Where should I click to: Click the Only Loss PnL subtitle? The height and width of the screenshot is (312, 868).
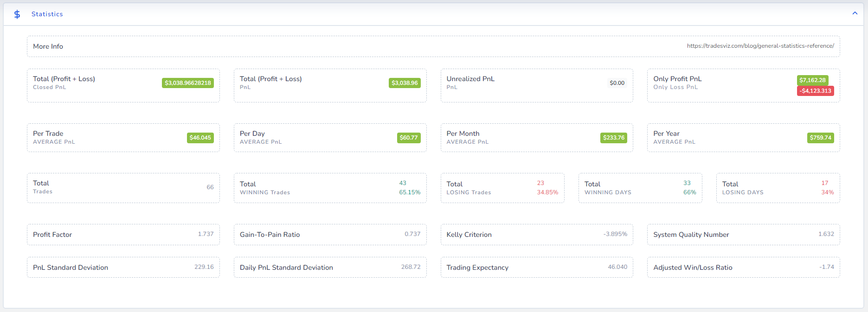tap(675, 87)
